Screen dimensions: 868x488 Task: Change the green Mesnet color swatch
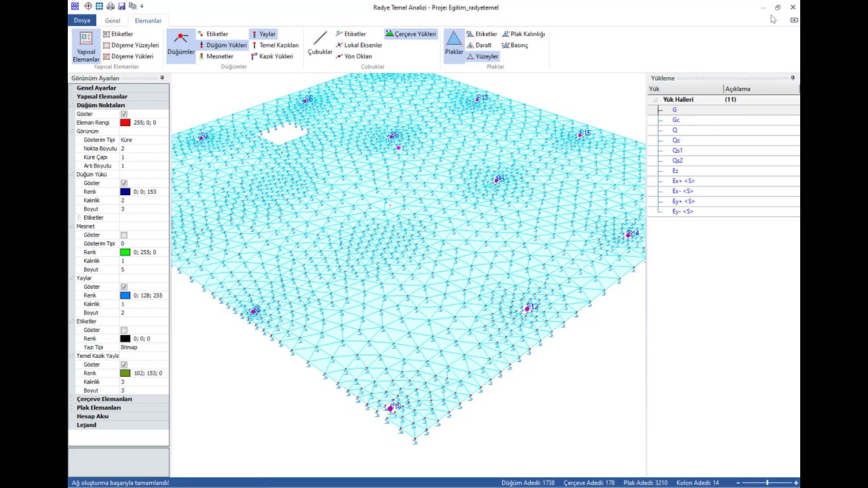pos(125,252)
